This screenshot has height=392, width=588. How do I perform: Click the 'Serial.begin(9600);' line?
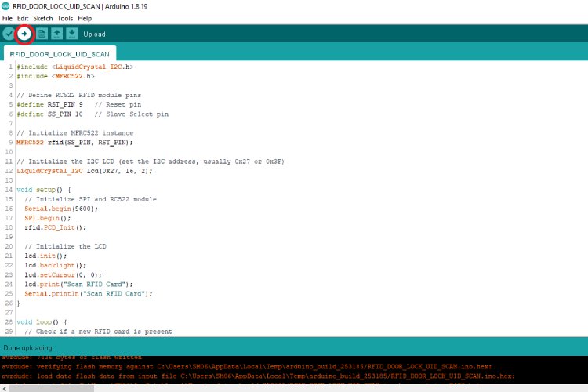pyautogui.click(x=61, y=209)
